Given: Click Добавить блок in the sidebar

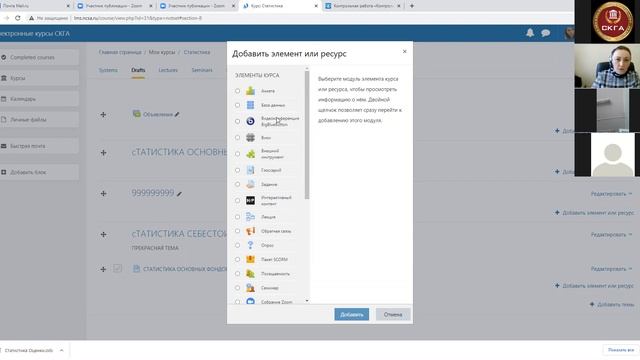Looking at the screenshot, I should click(39, 172).
